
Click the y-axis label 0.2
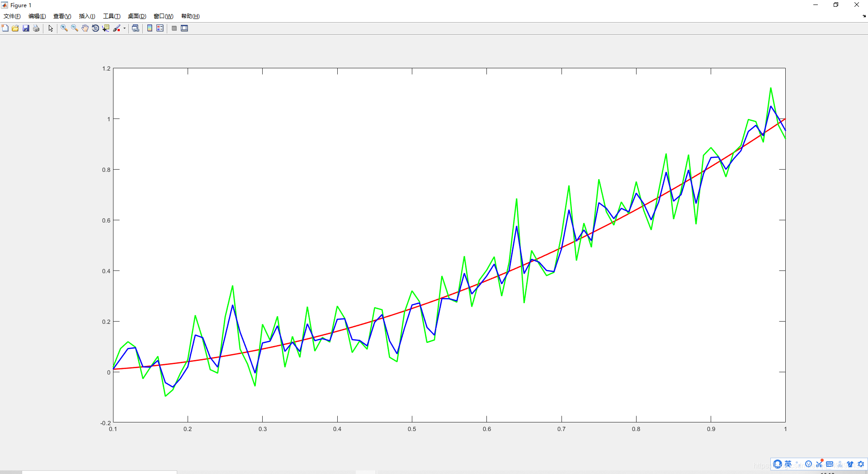(x=106, y=322)
